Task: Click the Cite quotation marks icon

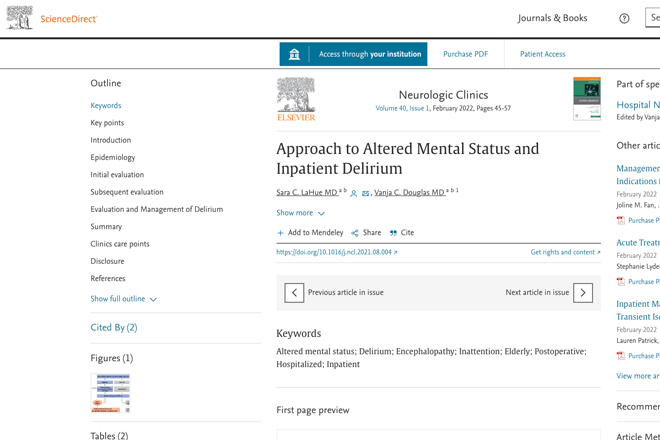Action: point(393,233)
